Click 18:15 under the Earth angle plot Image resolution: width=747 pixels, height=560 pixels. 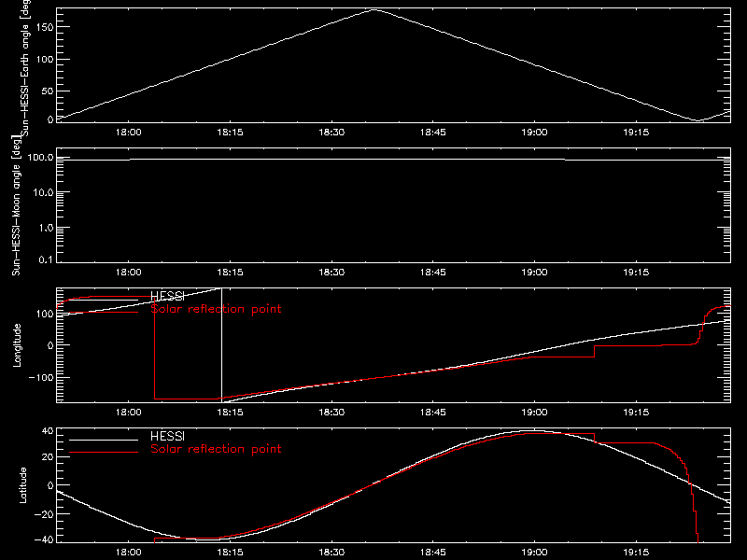click(x=230, y=133)
